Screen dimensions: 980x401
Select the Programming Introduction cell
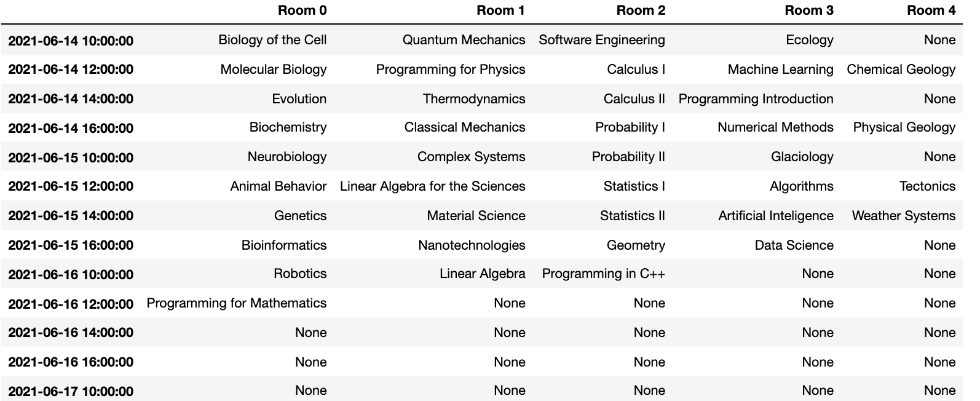[756, 99]
